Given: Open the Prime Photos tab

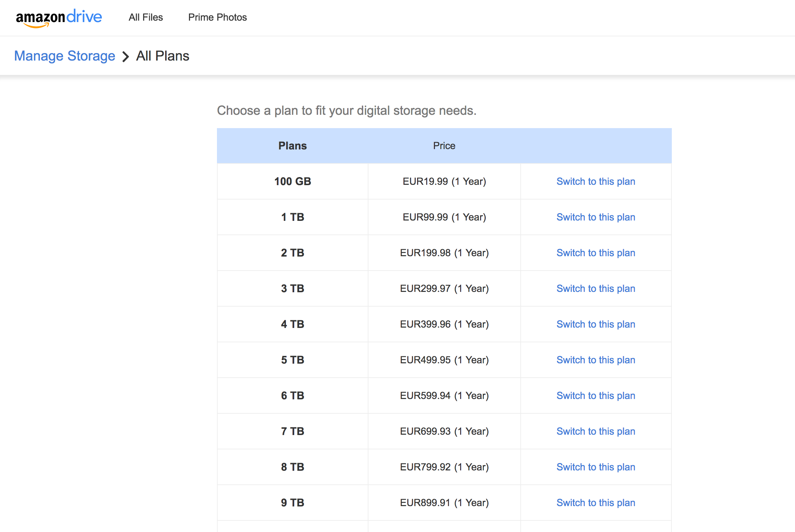Looking at the screenshot, I should tap(217, 17).
